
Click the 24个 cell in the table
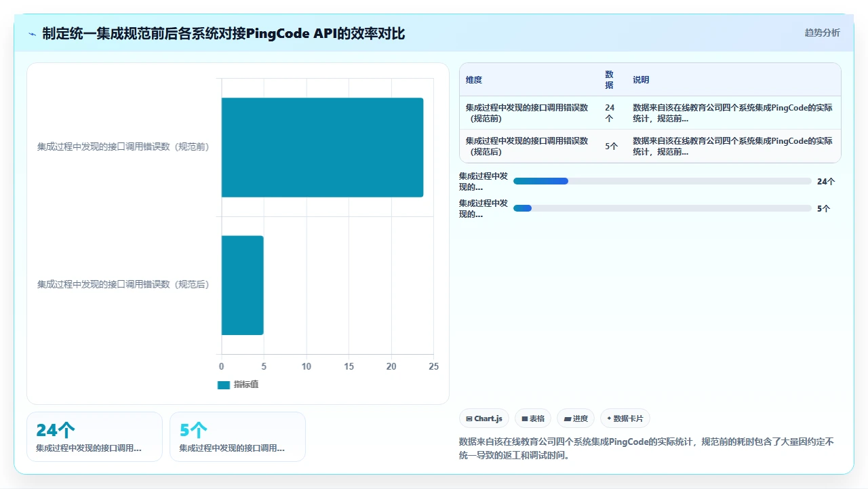pos(610,113)
